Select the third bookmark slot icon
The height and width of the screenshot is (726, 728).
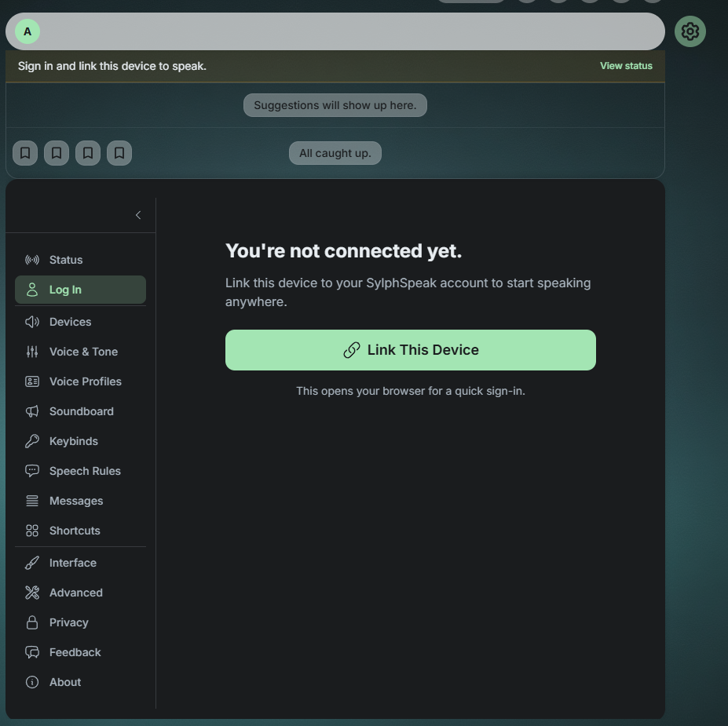click(x=88, y=153)
